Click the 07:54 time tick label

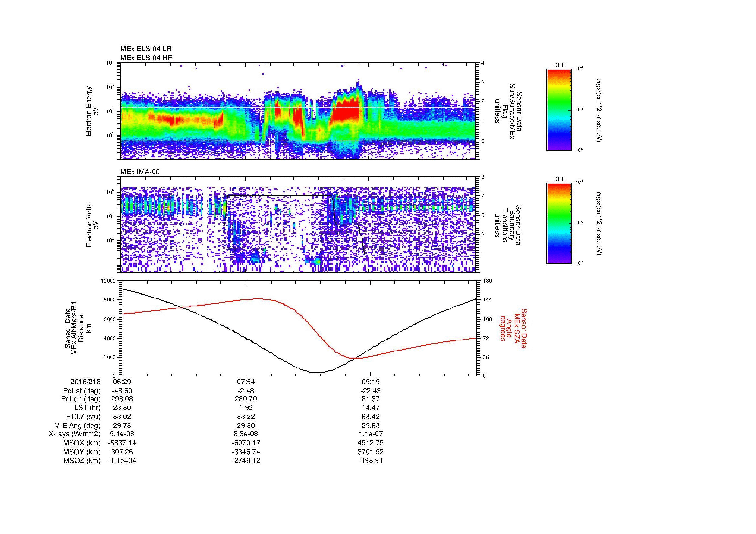pos(246,382)
